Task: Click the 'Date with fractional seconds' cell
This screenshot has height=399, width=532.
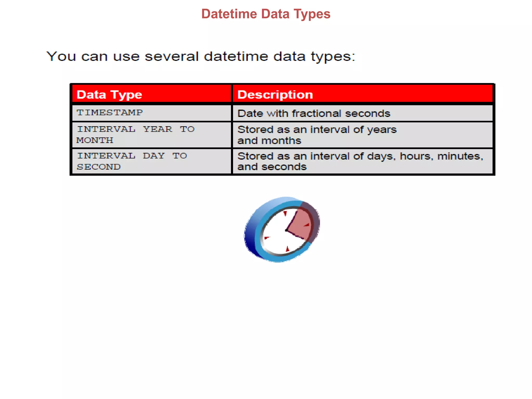Action: tap(363, 113)
